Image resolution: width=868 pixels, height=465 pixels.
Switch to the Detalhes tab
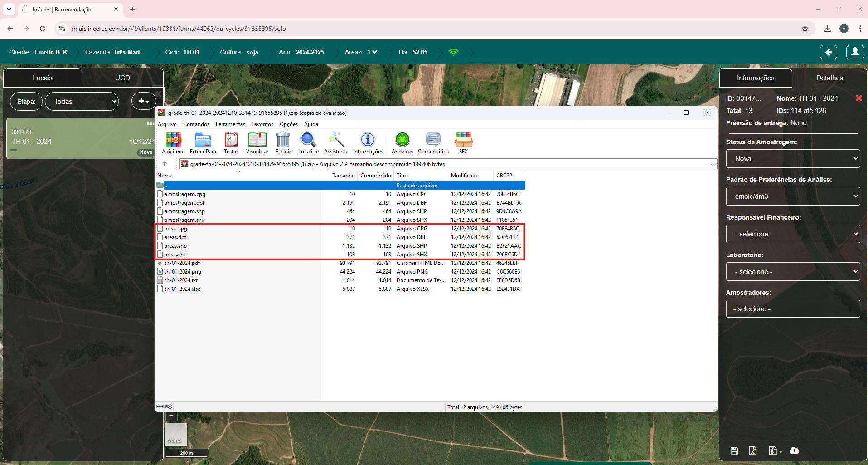pos(829,78)
